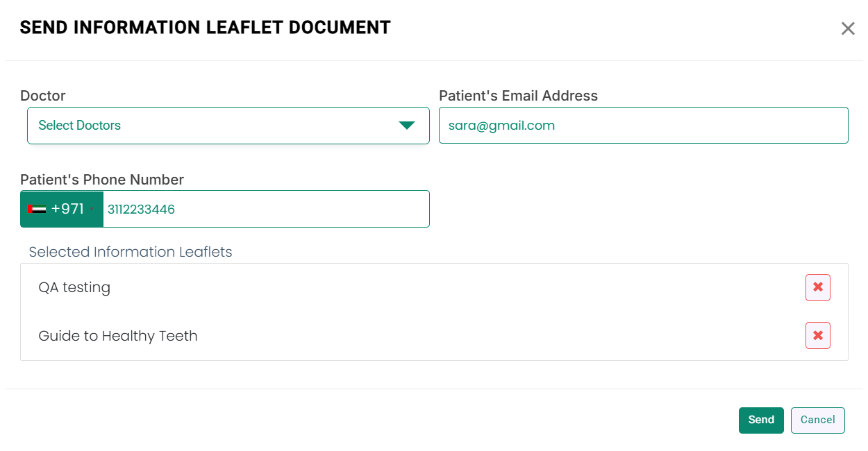Click the Selected Information Leaflets heading

[x=131, y=252]
